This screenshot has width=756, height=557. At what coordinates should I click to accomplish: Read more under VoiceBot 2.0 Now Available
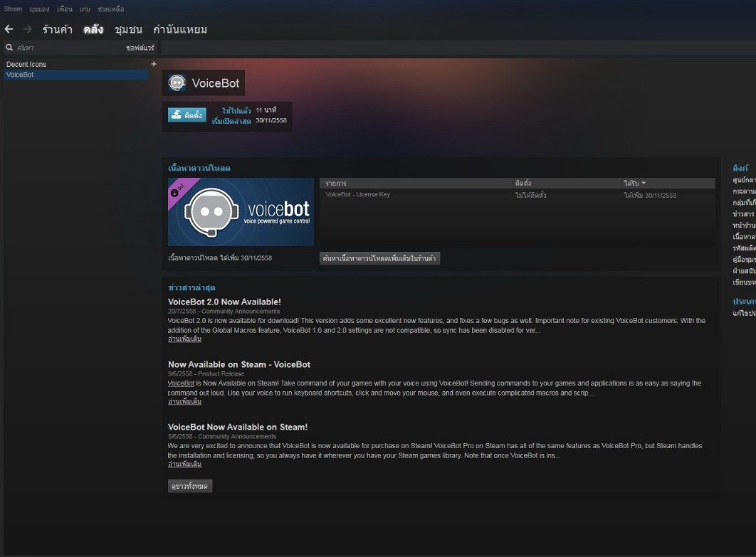(184, 339)
